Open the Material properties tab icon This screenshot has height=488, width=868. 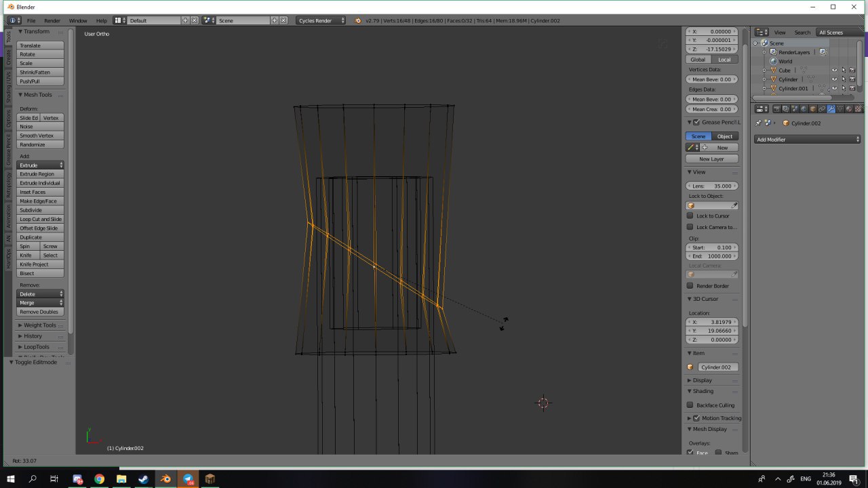[849, 108]
